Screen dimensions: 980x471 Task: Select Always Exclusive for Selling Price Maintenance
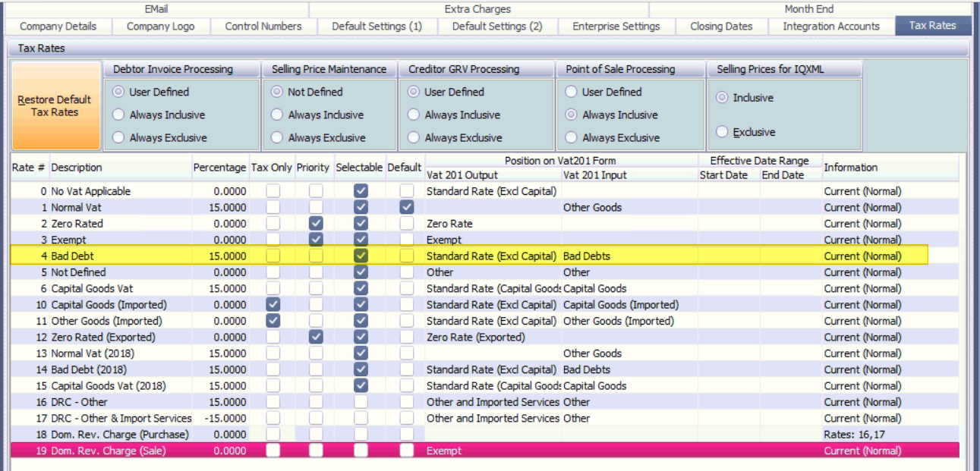(x=277, y=138)
